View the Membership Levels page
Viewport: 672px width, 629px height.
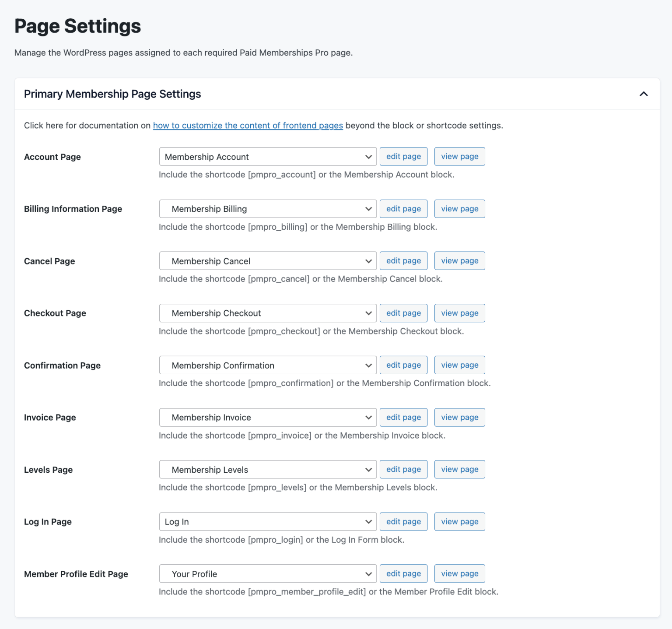click(459, 469)
